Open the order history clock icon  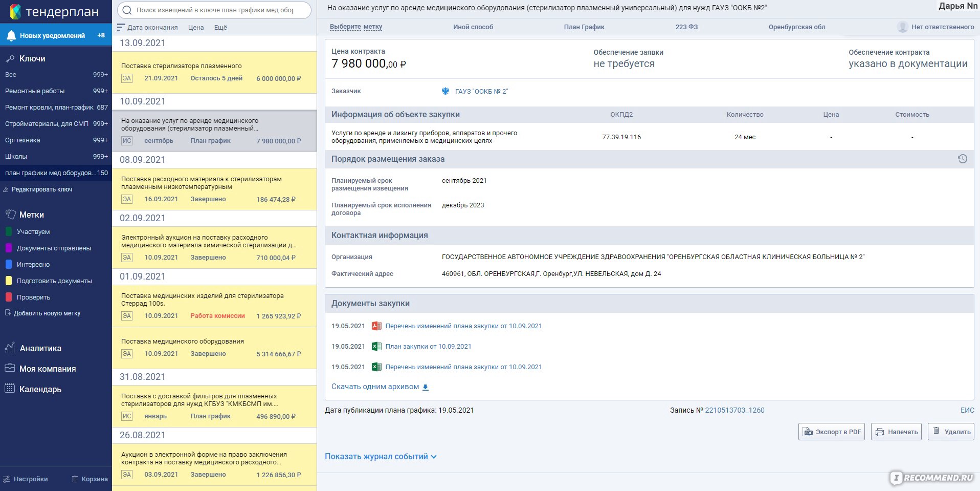point(962,159)
